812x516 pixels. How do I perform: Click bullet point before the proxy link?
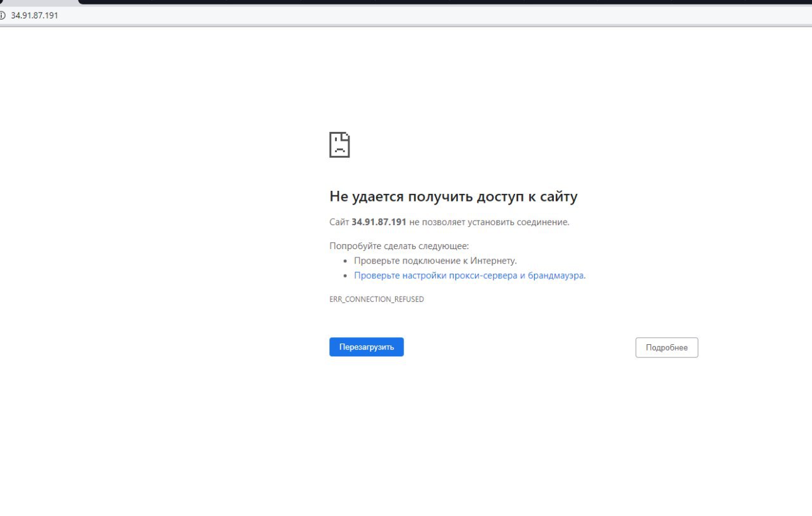coord(346,276)
